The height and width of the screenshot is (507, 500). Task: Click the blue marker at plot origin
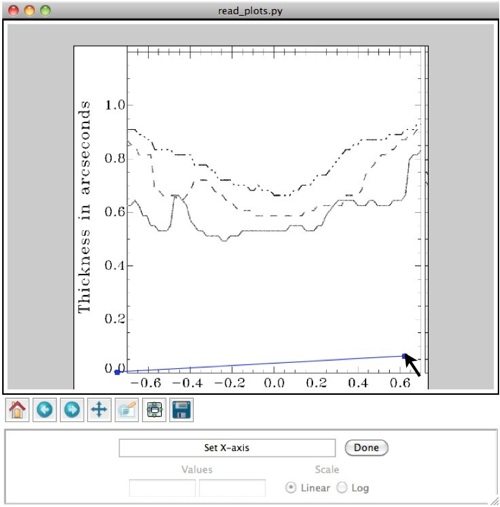(117, 372)
